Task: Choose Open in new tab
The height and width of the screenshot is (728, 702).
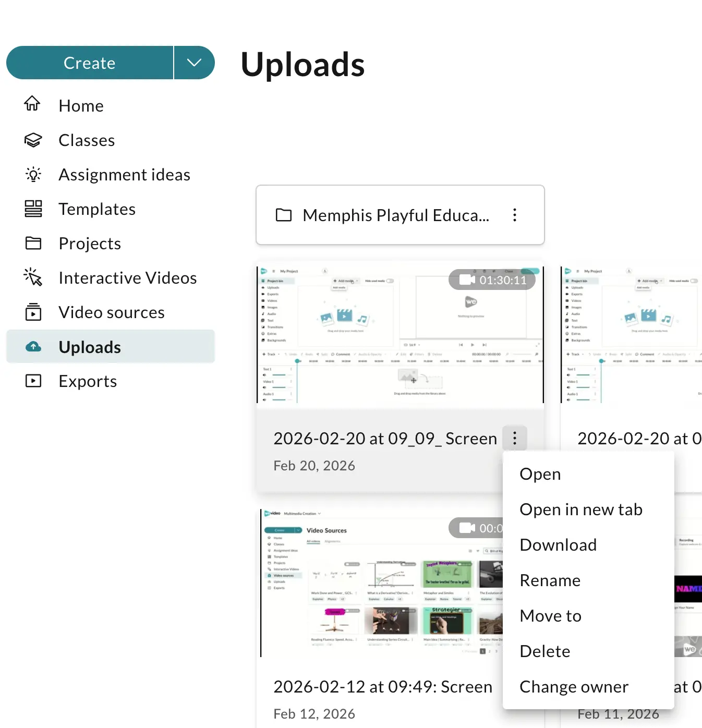Action: point(588,509)
